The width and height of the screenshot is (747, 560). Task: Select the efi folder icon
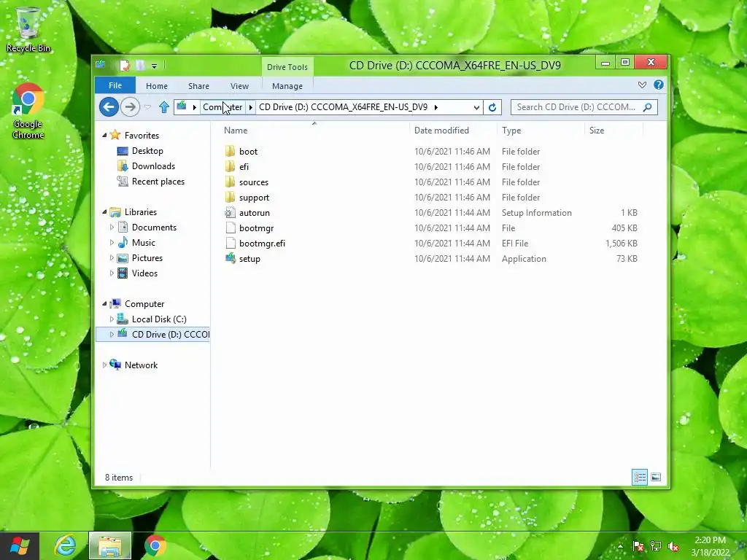[230, 166]
